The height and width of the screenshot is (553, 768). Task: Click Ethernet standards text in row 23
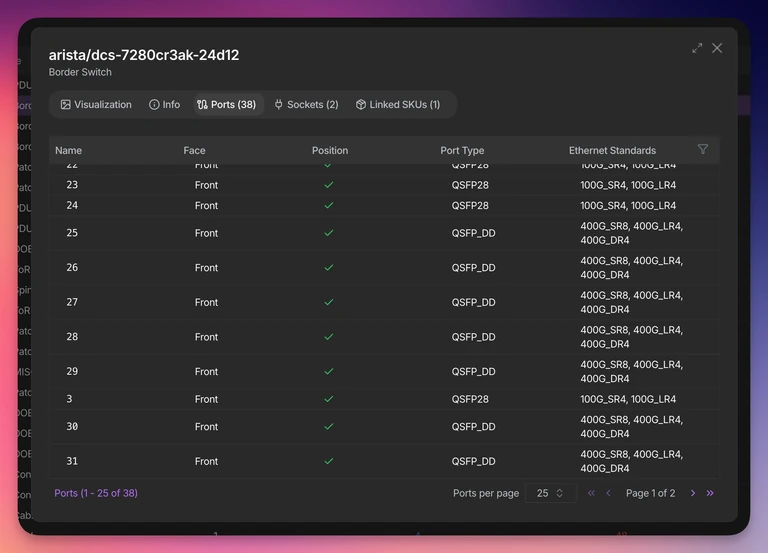point(628,185)
